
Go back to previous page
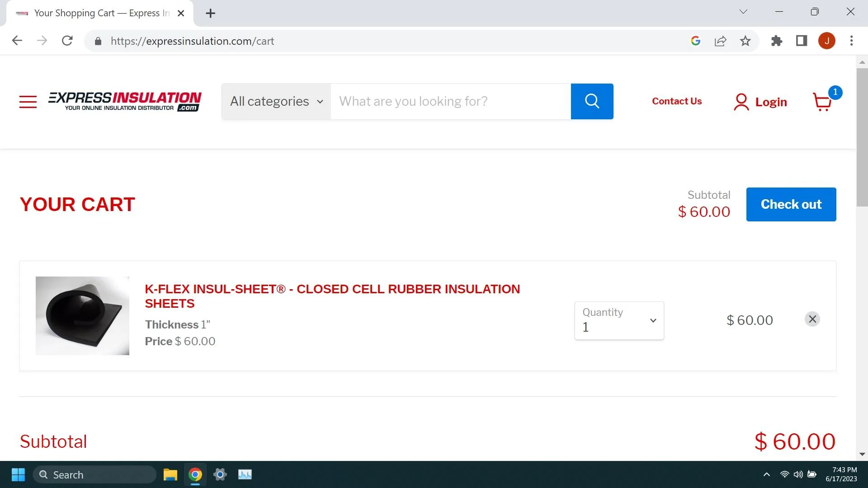[17, 41]
